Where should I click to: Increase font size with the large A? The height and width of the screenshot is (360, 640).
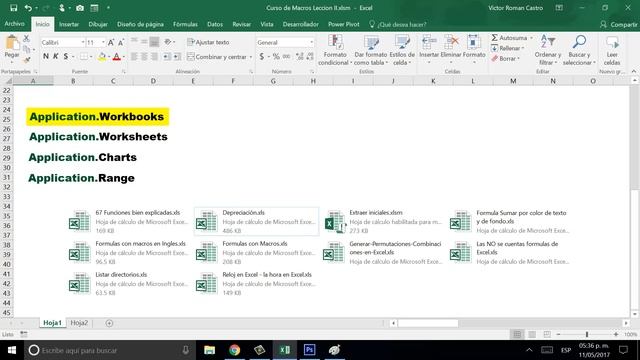coord(111,42)
